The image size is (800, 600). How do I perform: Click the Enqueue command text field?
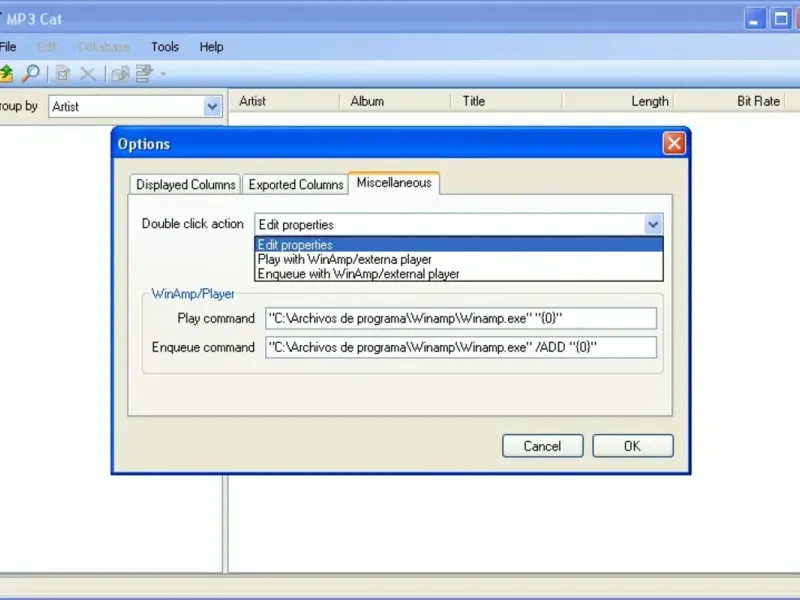pyautogui.click(x=461, y=347)
